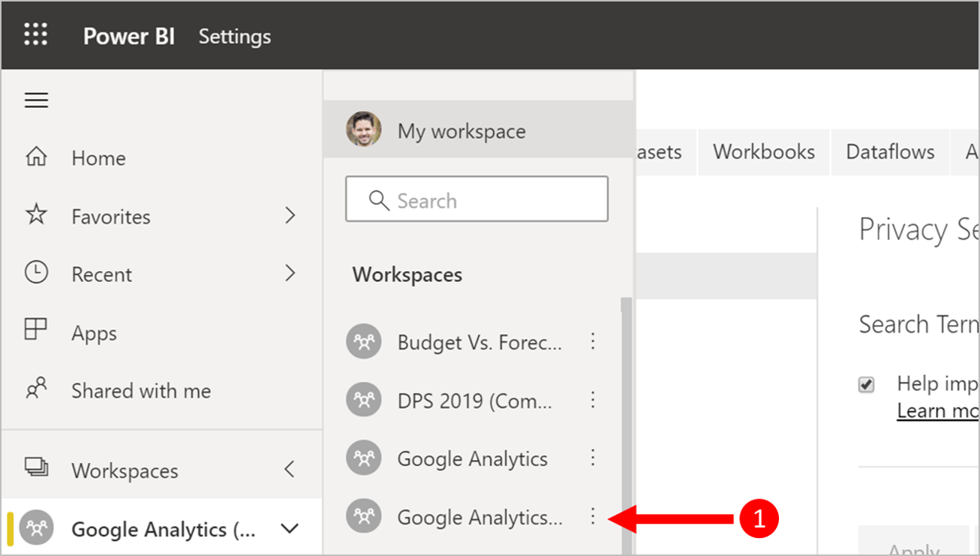This screenshot has width=980, height=556.
Task: Open the DPS 2019 (Com... workspace
Action: (474, 401)
